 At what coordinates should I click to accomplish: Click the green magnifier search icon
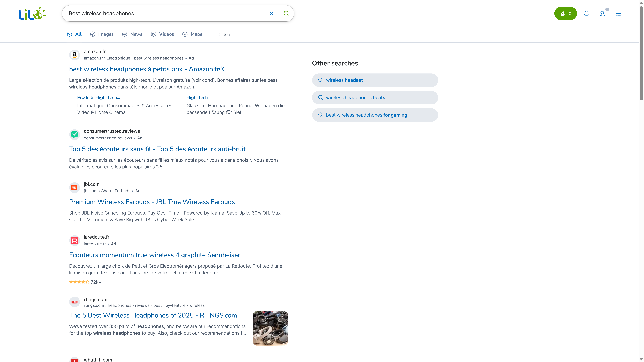point(286,13)
